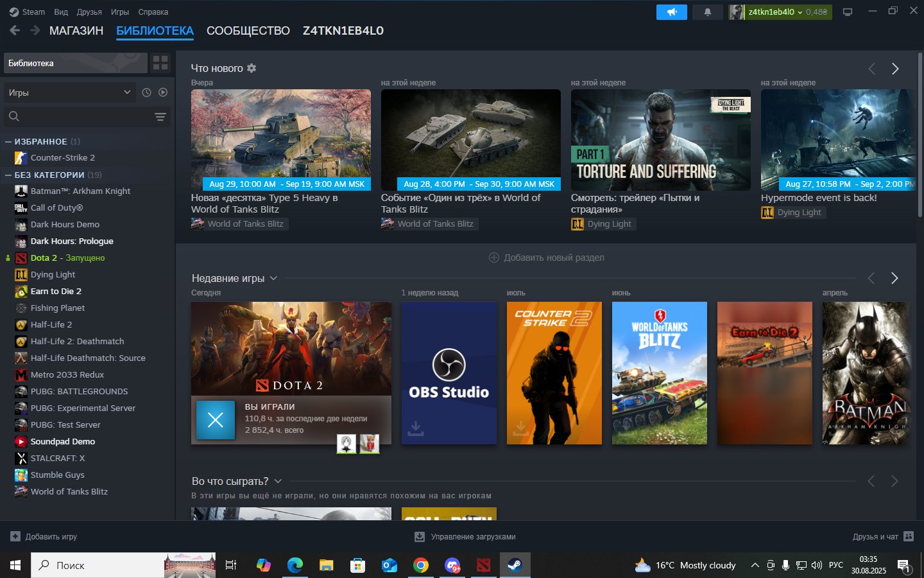Screen dimensions: 924x578
Task: Go to the МАГАЗИН tab
Action: click(76, 31)
